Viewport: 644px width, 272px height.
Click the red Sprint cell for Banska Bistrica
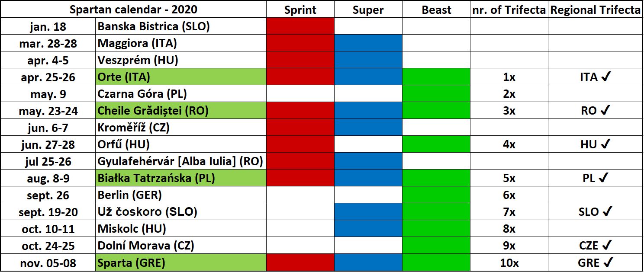tap(300, 26)
